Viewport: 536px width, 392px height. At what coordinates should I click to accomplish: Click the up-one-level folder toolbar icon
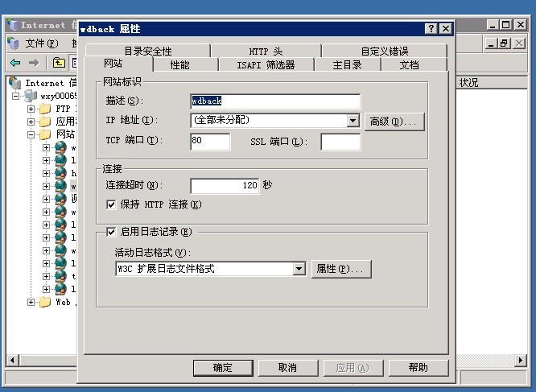tap(59, 63)
